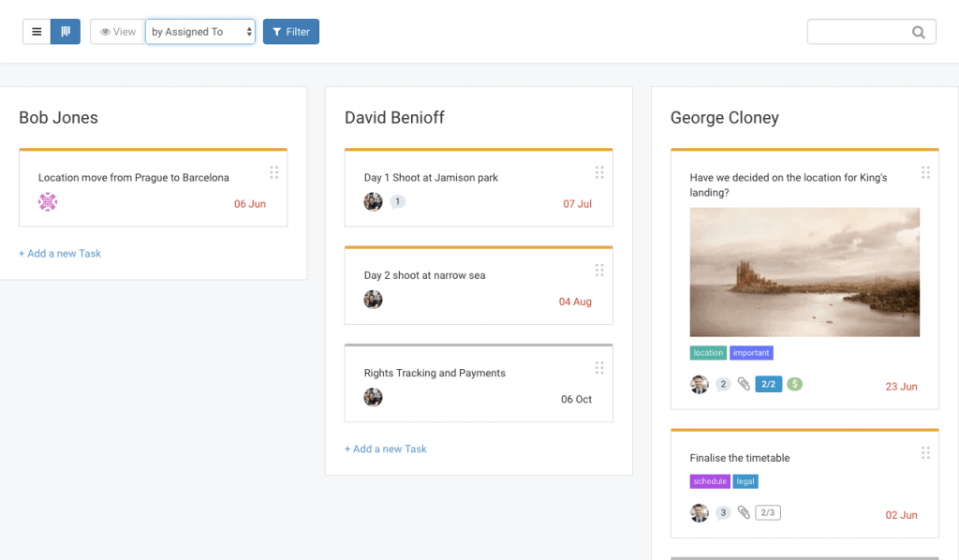This screenshot has height=560, width=959.
Task: Open the 'by Assigned To' dropdown
Action: pyautogui.click(x=200, y=32)
